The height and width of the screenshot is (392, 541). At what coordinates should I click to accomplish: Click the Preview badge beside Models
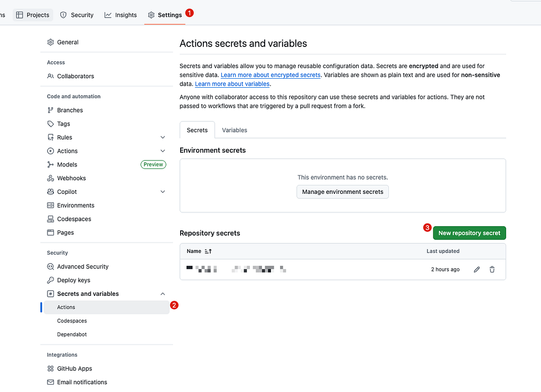tap(153, 165)
